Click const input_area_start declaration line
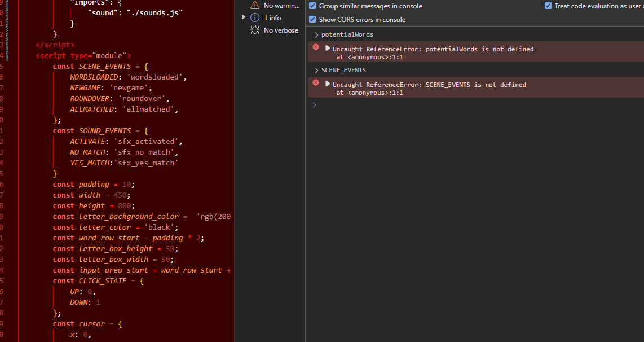644x342 pixels. [x=142, y=270]
